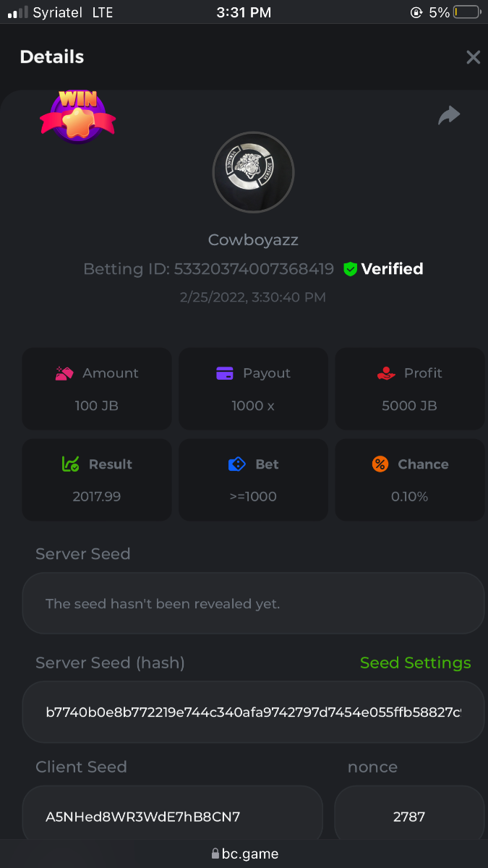Open Seed Settings link

415,663
